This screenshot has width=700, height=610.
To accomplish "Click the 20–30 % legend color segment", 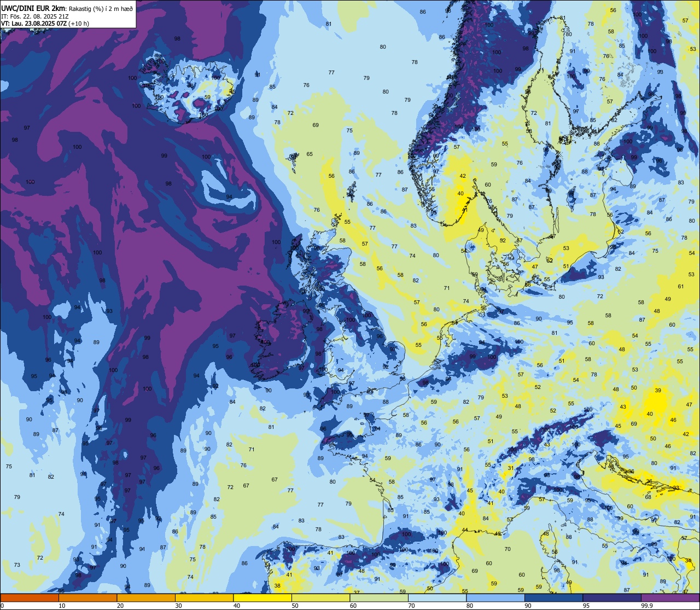I will pos(146,597).
